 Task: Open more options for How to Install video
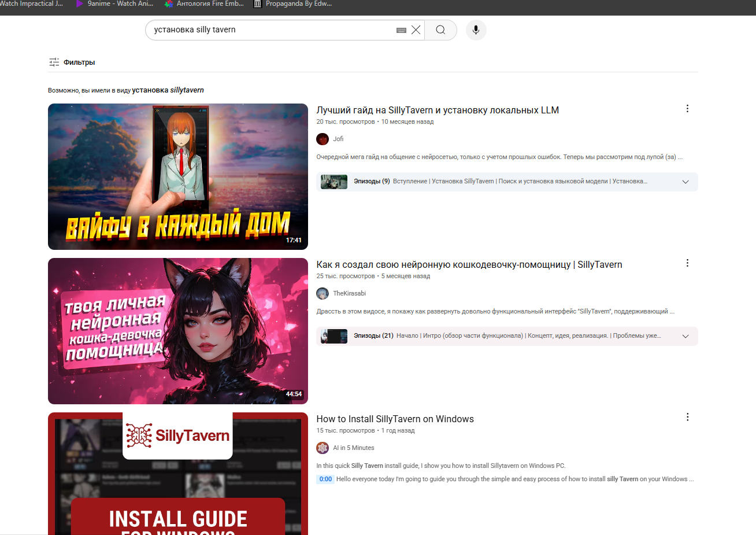coord(687,417)
